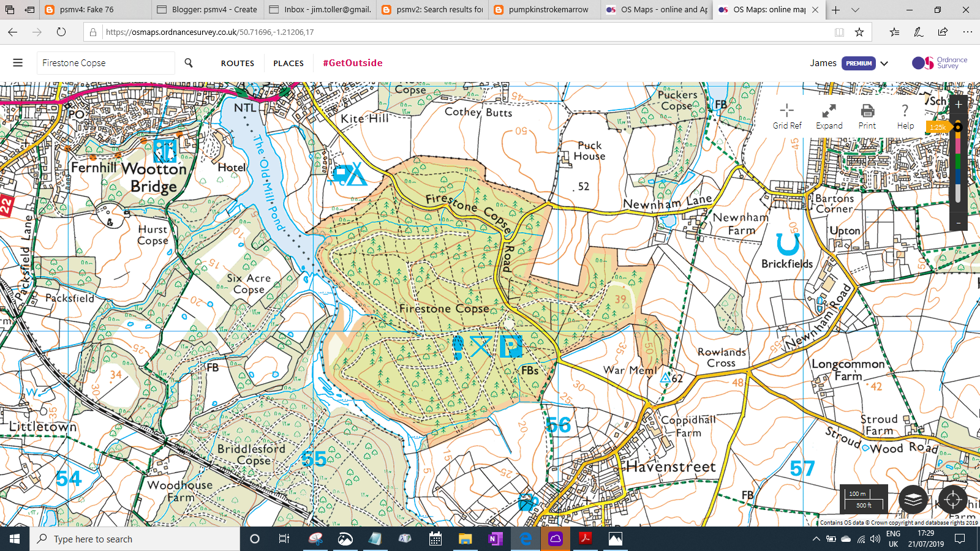Open the hamburger navigation menu

(18, 62)
